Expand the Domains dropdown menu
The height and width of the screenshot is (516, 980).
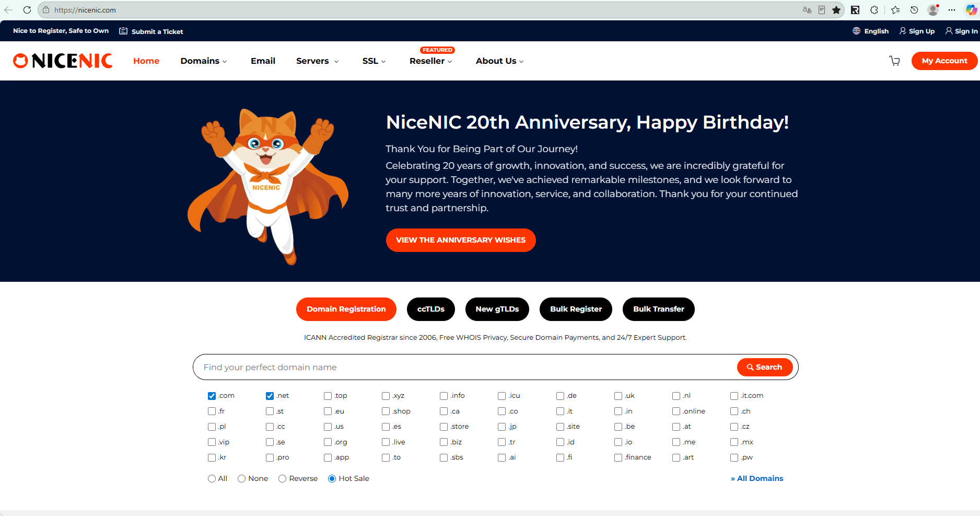tap(204, 61)
